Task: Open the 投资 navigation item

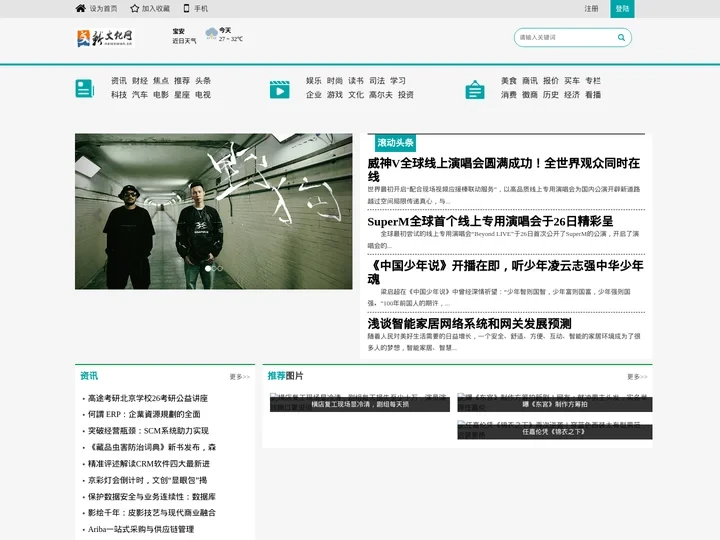Action: click(x=406, y=95)
